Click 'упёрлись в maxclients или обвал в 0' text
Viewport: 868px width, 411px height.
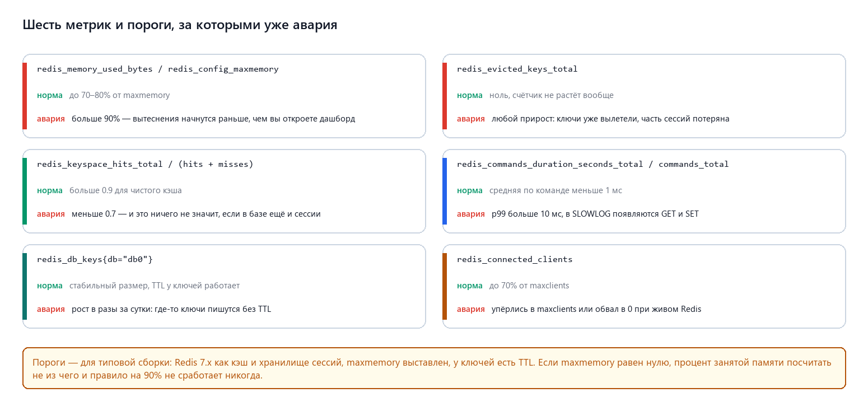coord(596,309)
